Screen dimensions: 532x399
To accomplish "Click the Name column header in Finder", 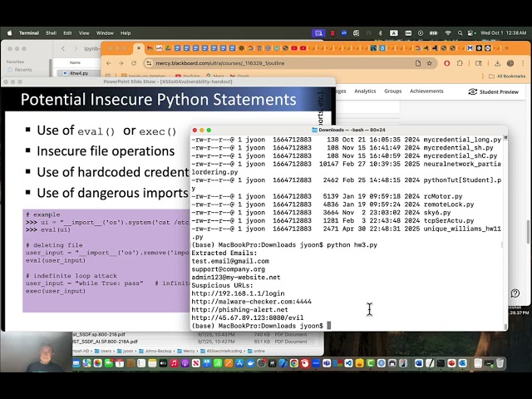I will 75,62.
